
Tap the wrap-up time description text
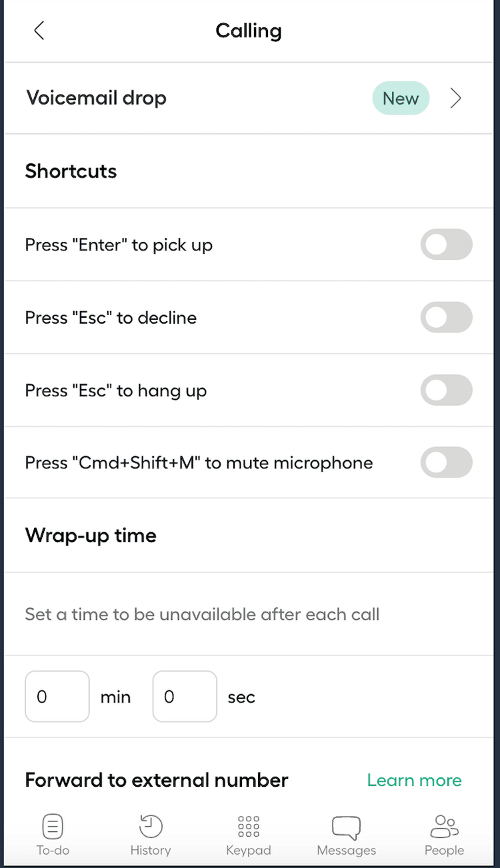pyautogui.click(x=202, y=614)
